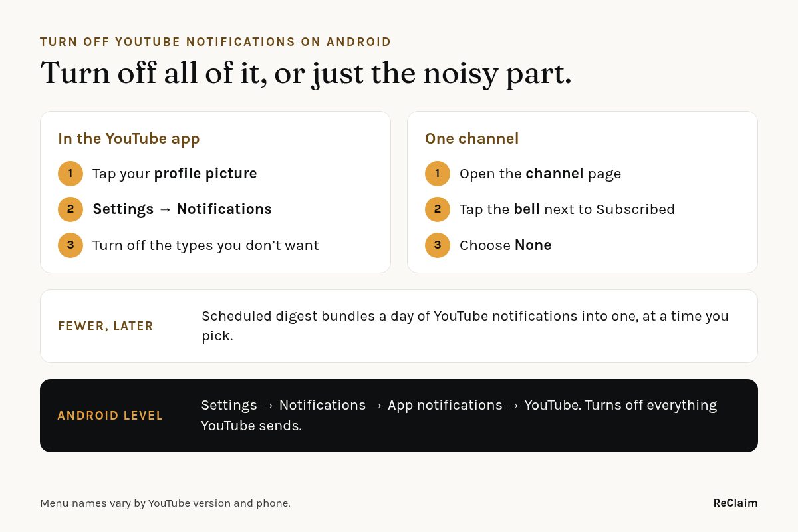
Task: Click 'Open the channel page' step
Action: (x=540, y=174)
